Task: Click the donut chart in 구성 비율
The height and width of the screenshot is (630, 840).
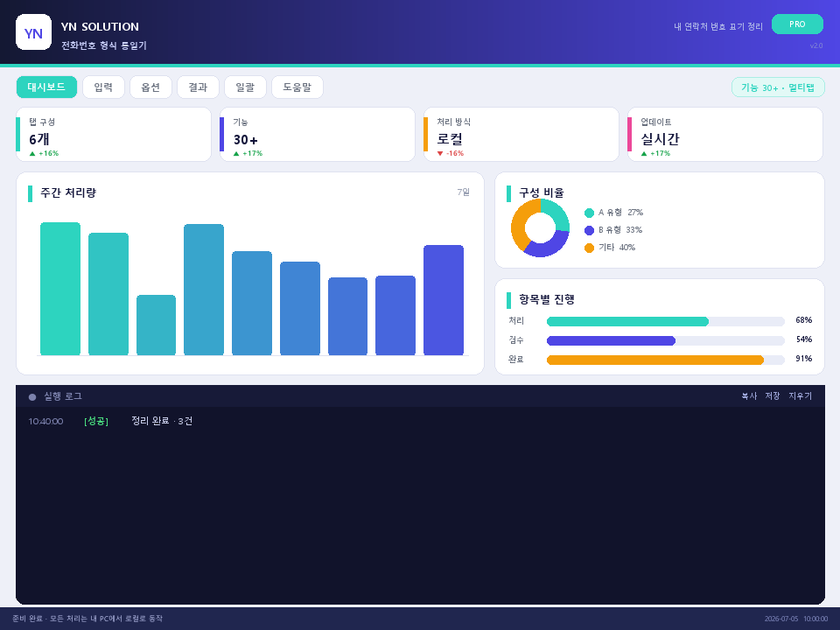Action: click(x=540, y=227)
